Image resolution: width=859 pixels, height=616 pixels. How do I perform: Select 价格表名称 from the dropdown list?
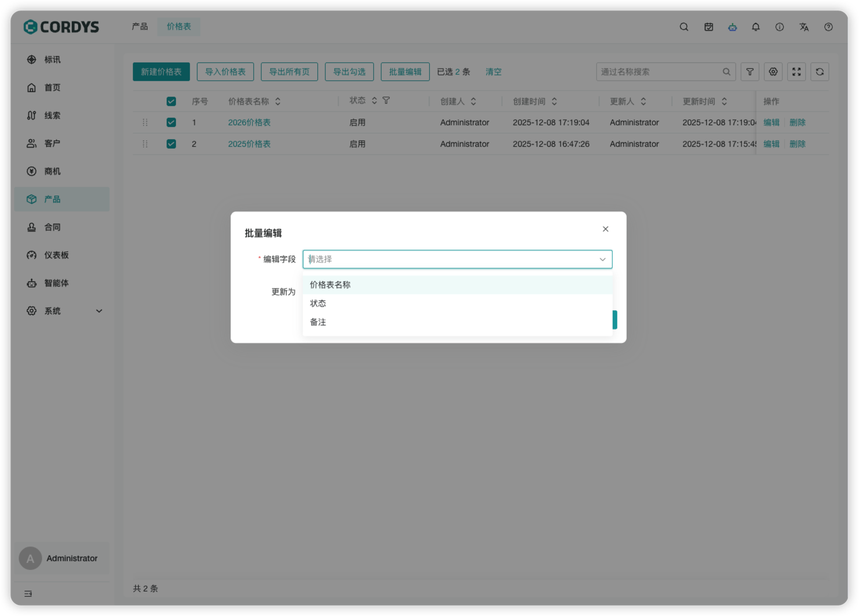click(330, 285)
